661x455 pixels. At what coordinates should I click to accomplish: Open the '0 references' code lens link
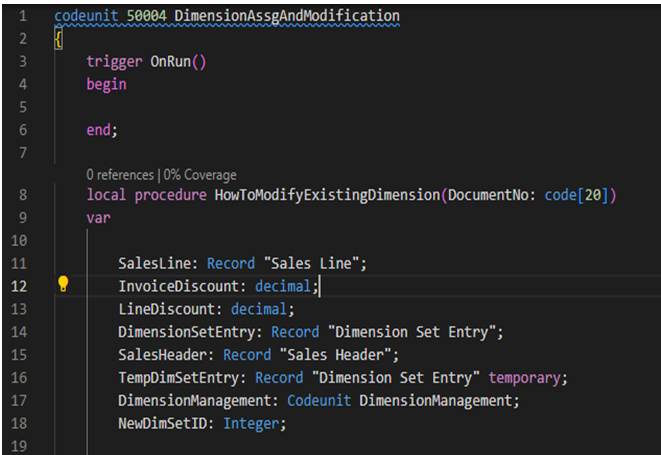pyautogui.click(x=120, y=175)
